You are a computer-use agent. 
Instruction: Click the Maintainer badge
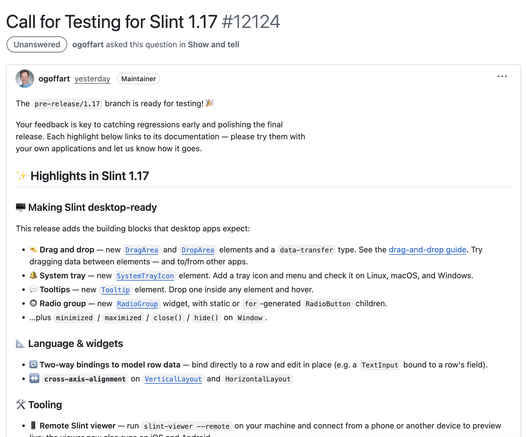click(x=139, y=79)
